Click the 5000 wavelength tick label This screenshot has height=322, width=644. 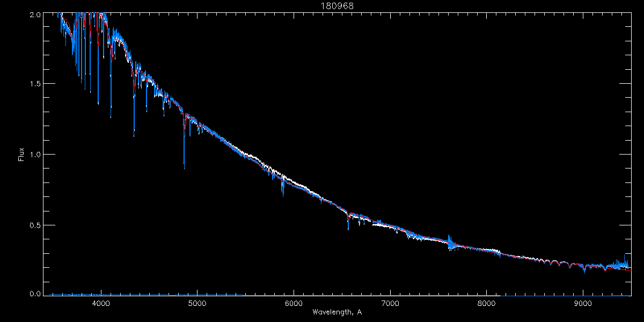[x=197, y=303]
